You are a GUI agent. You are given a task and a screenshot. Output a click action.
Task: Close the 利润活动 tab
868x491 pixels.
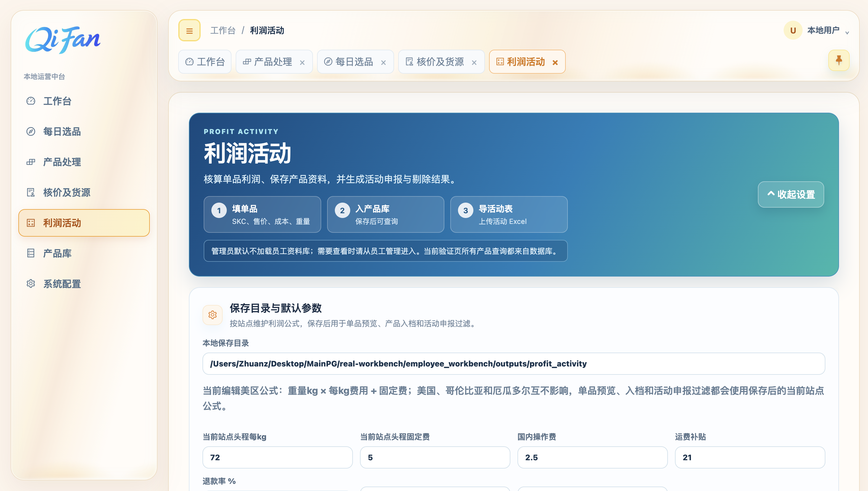[555, 62]
